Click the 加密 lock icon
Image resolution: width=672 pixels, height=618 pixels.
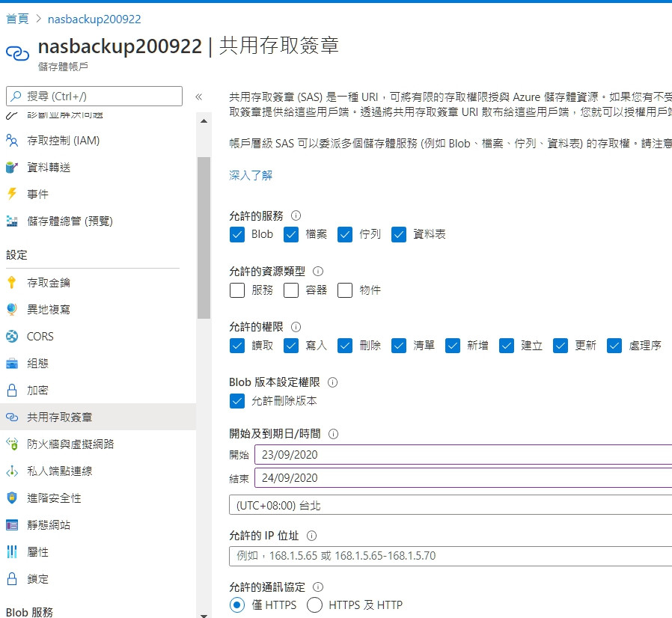click(x=12, y=391)
